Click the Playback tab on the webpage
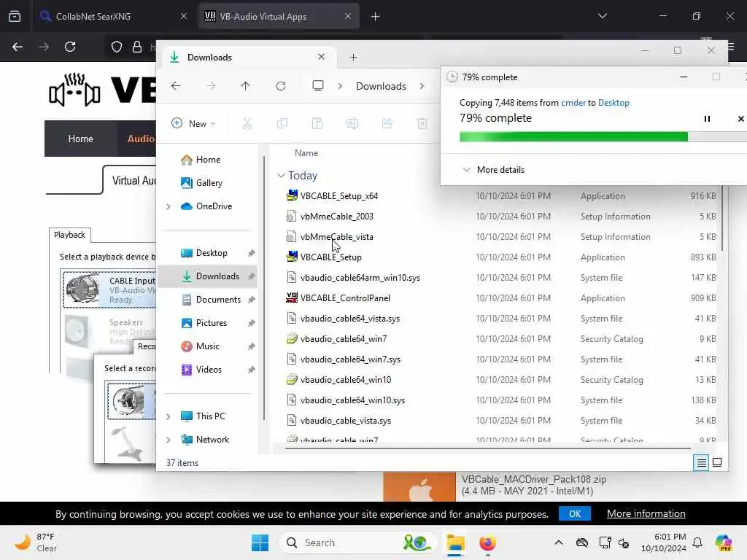747x560 pixels. point(69,235)
